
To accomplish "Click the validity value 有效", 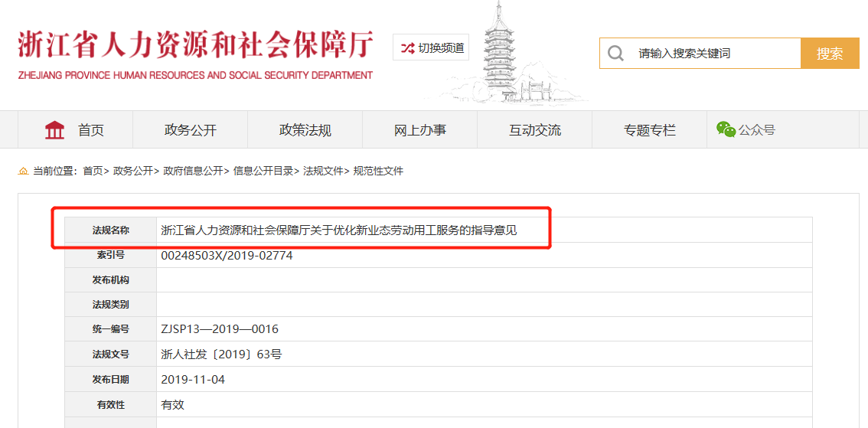I will pos(172,405).
